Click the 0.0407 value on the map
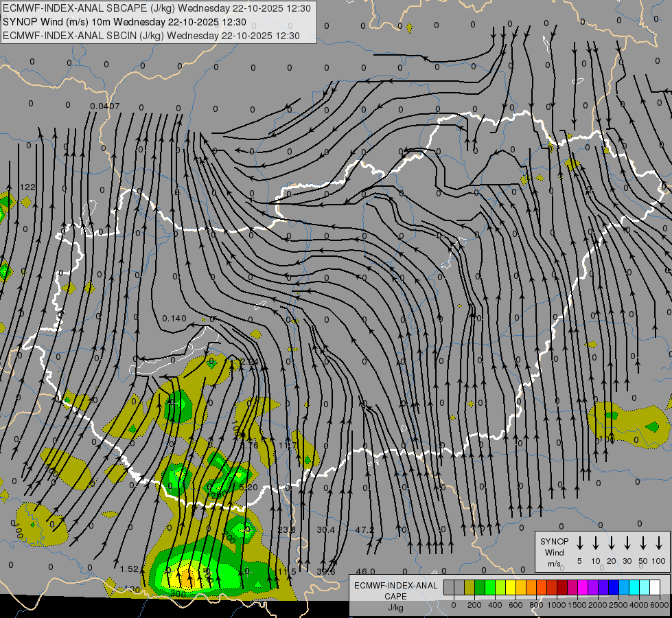Viewport: 672px width, 618px height. 105,106
